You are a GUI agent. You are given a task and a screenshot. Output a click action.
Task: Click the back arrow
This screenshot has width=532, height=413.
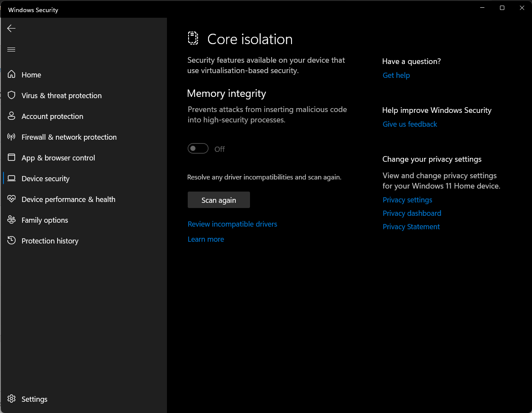point(11,28)
